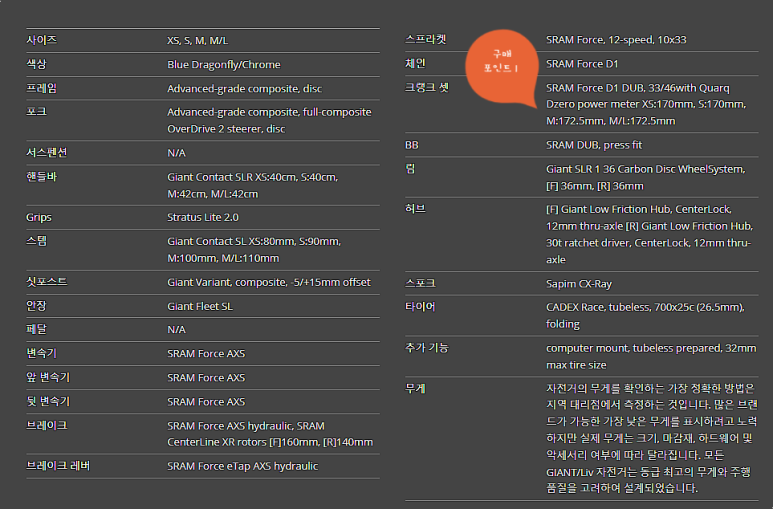The height and width of the screenshot is (509, 773).
Task: Click Giant Variant composite seatpost value
Action: [x=269, y=282]
